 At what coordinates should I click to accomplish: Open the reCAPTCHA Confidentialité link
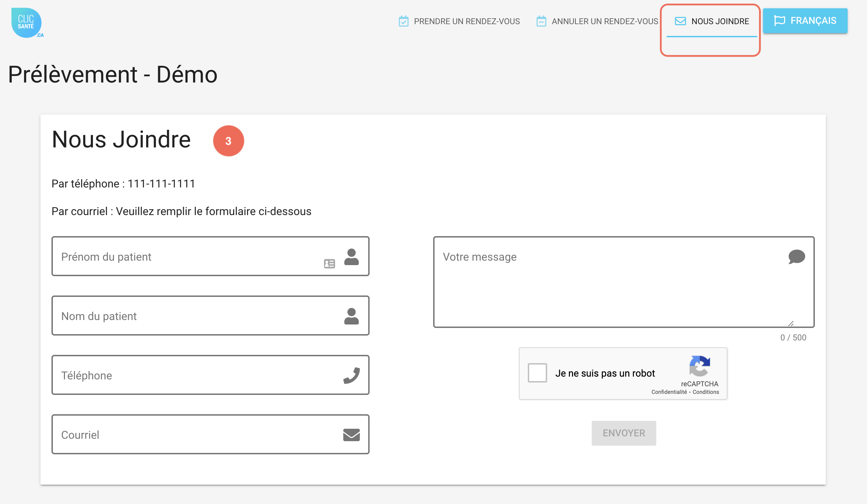pos(669,392)
